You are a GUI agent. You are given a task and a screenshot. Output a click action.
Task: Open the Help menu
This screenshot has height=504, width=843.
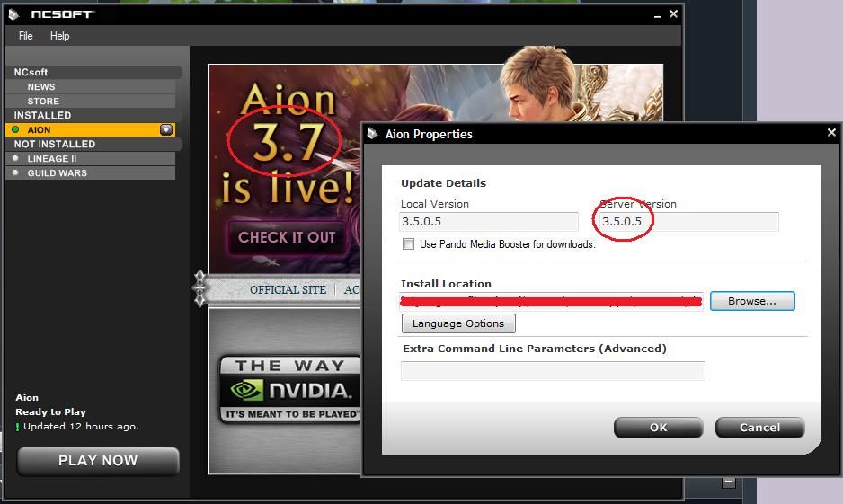(59, 36)
